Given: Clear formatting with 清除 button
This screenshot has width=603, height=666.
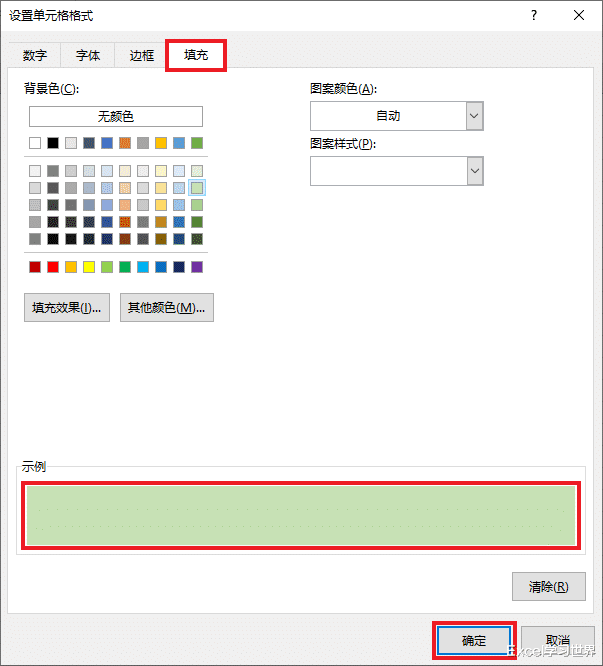Looking at the screenshot, I should point(549,587).
